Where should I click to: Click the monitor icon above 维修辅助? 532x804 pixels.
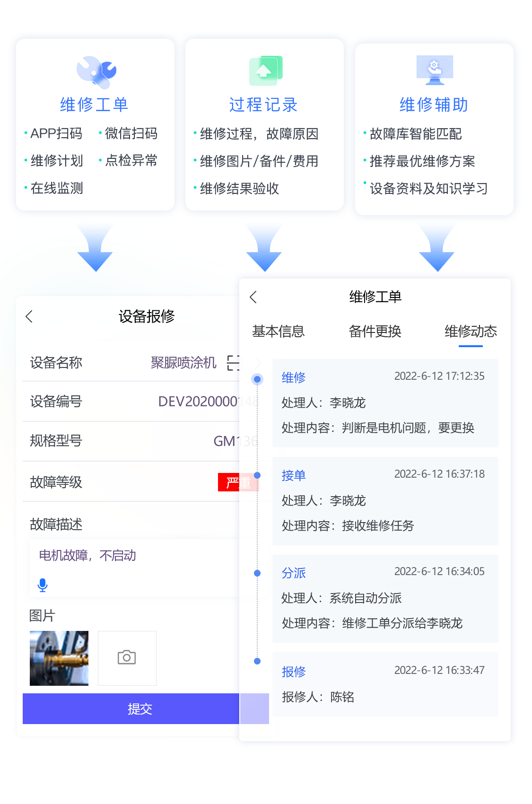click(x=435, y=70)
